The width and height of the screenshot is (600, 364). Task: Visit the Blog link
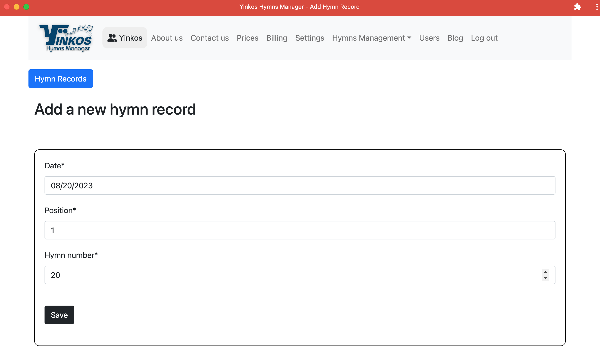coord(455,38)
